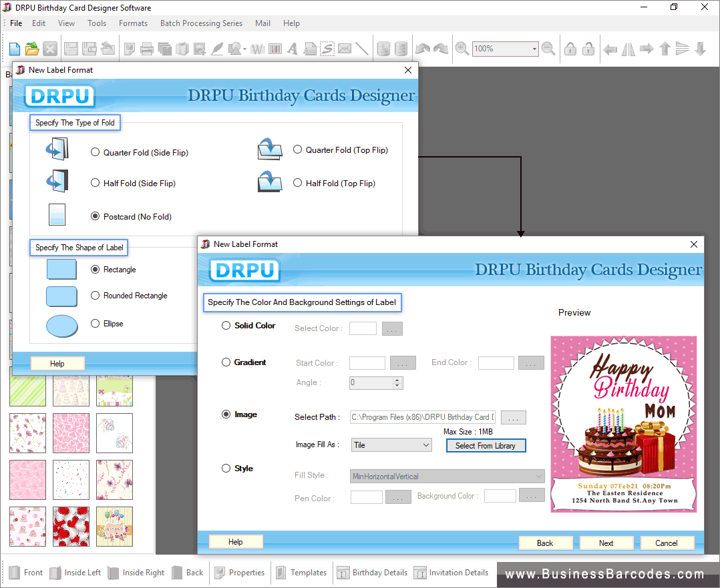The height and width of the screenshot is (588, 720).
Task: Open the Mail menu
Action: tap(262, 23)
